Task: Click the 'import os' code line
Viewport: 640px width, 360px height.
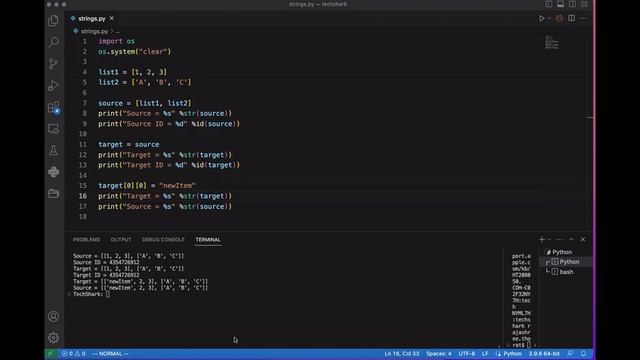Action: (x=116, y=41)
